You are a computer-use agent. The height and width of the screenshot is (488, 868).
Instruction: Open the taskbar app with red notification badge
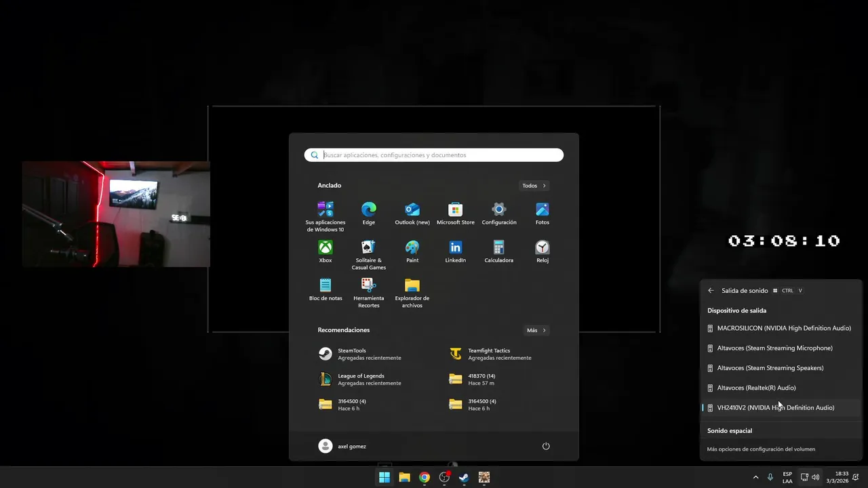pyautogui.click(x=444, y=477)
